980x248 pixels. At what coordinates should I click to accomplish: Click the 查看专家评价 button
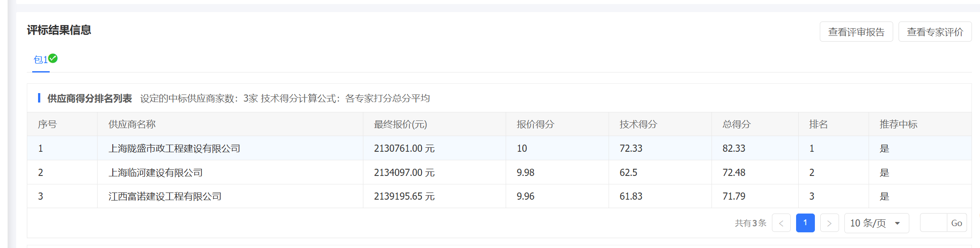[935, 32]
